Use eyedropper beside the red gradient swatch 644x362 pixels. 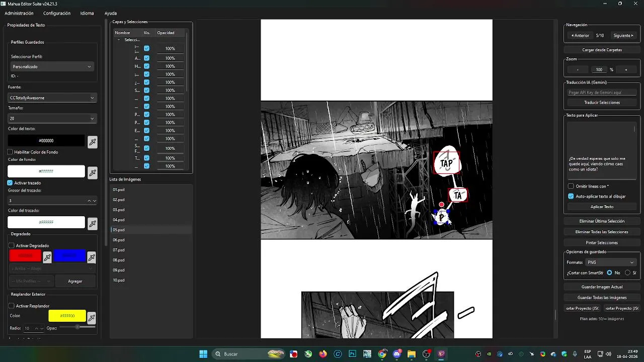coord(47,257)
